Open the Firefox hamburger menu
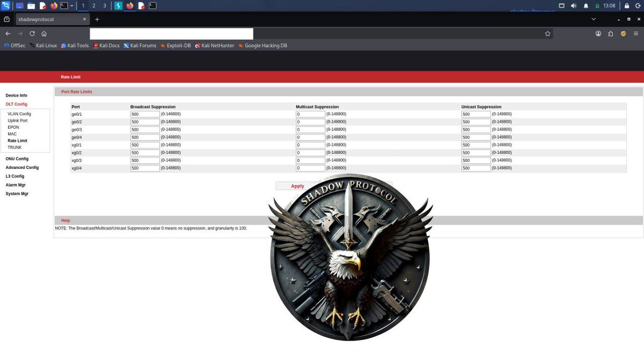 tap(636, 33)
